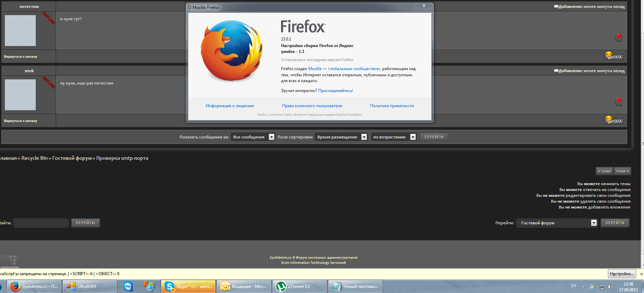The width and height of the screenshot is (644, 293).
Task: Show hidden tray icons arrow
Action: (583, 286)
